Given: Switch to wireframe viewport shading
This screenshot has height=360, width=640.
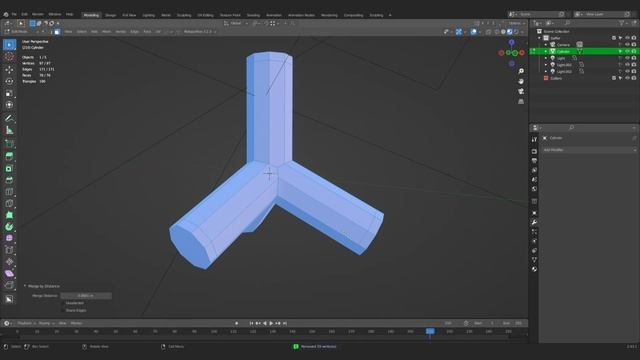Looking at the screenshot, I should tap(497, 32).
